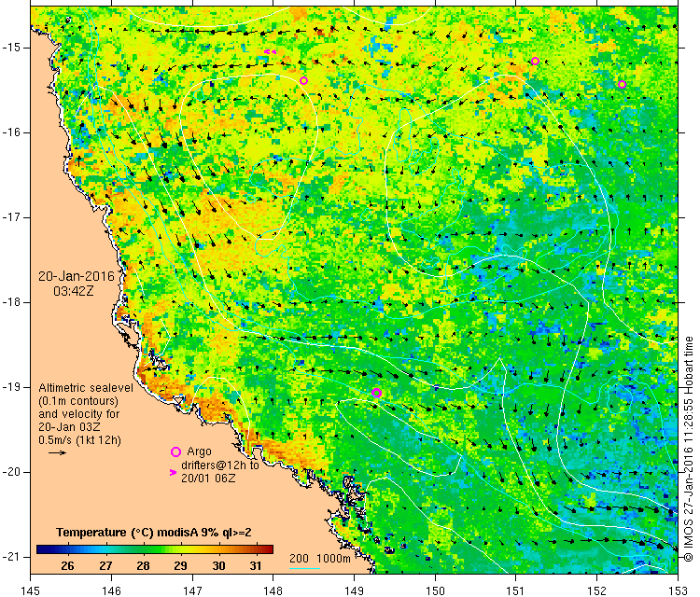
Task: Click the drifter track marker near 148E 15S
Action: (270, 51)
